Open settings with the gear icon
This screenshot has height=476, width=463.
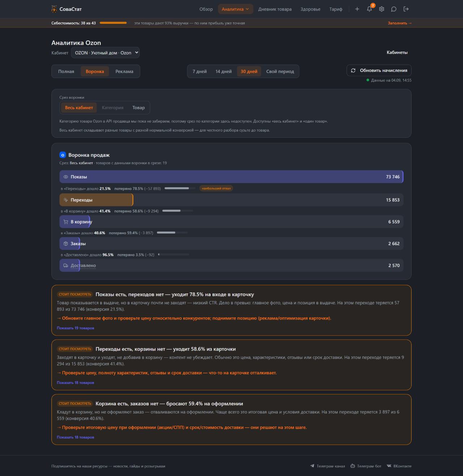point(382,9)
